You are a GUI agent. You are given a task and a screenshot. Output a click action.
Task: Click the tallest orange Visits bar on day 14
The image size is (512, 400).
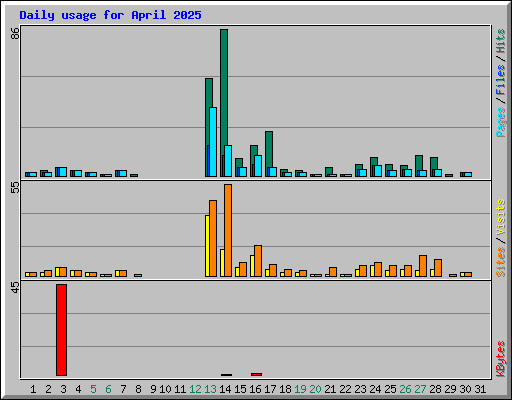click(x=228, y=230)
